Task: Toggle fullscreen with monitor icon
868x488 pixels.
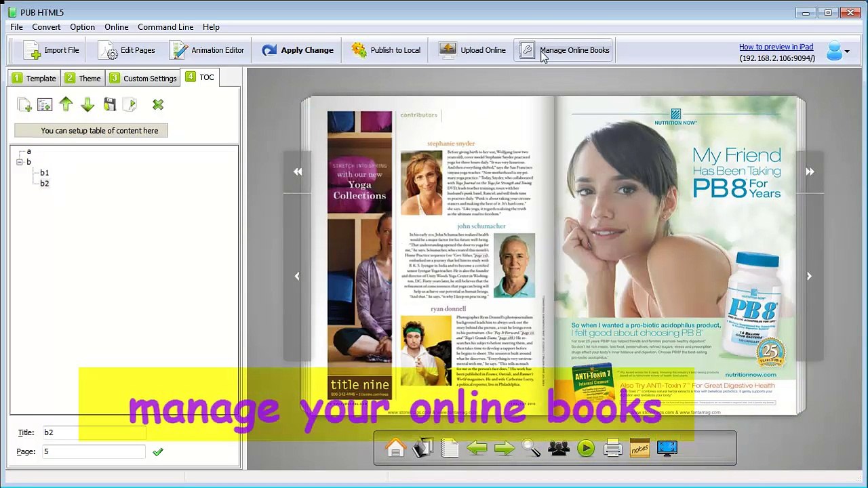Action: coord(667,448)
